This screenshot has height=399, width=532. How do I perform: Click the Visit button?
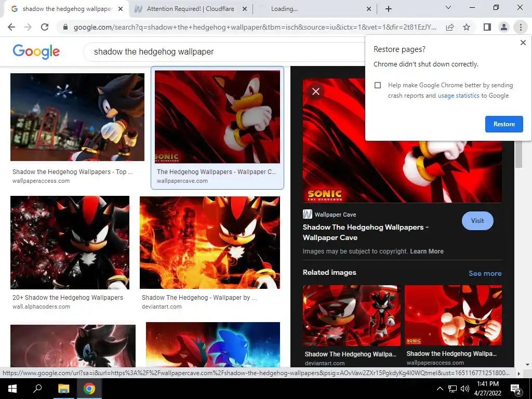coord(477,220)
